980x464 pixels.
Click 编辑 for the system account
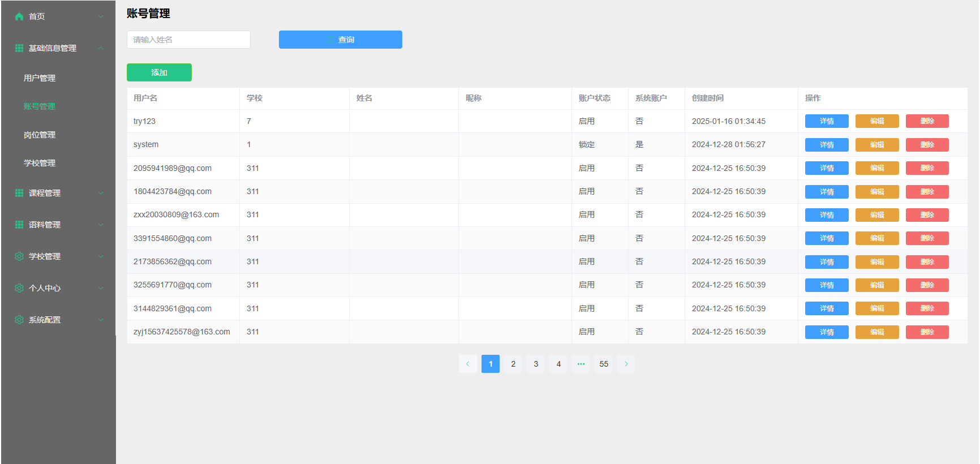pyautogui.click(x=877, y=145)
